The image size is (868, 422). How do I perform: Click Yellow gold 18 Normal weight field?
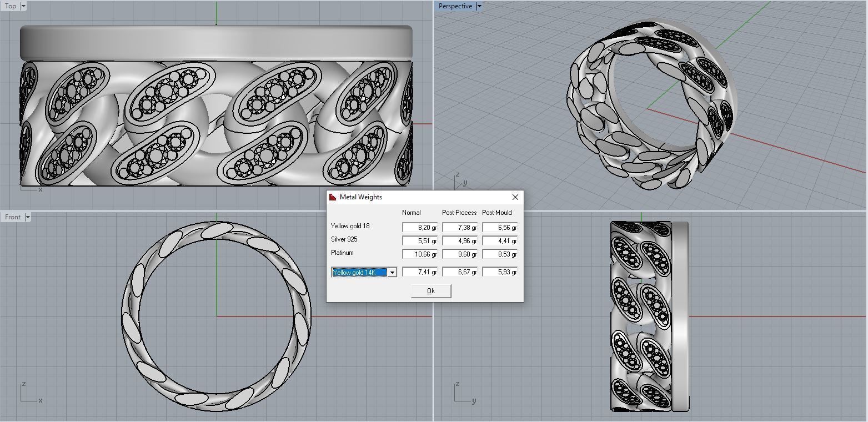pyautogui.click(x=420, y=227)
